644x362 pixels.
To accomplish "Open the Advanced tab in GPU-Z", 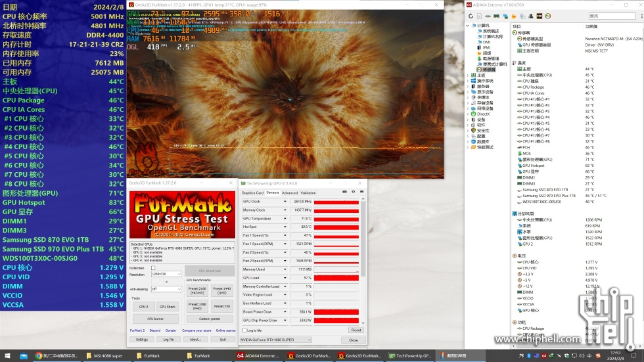I will tap(290, 192).
